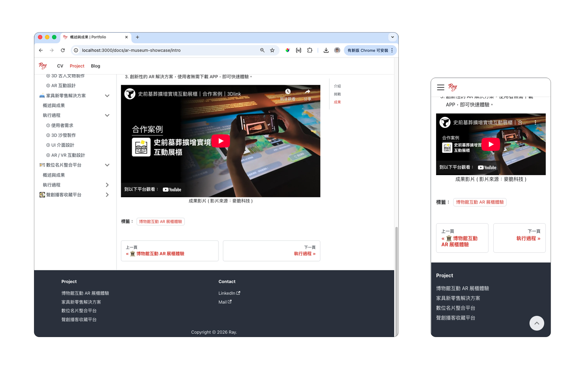588x368 pixels.
Task: Click the Watch later clock icon
Action: point(288,92)
